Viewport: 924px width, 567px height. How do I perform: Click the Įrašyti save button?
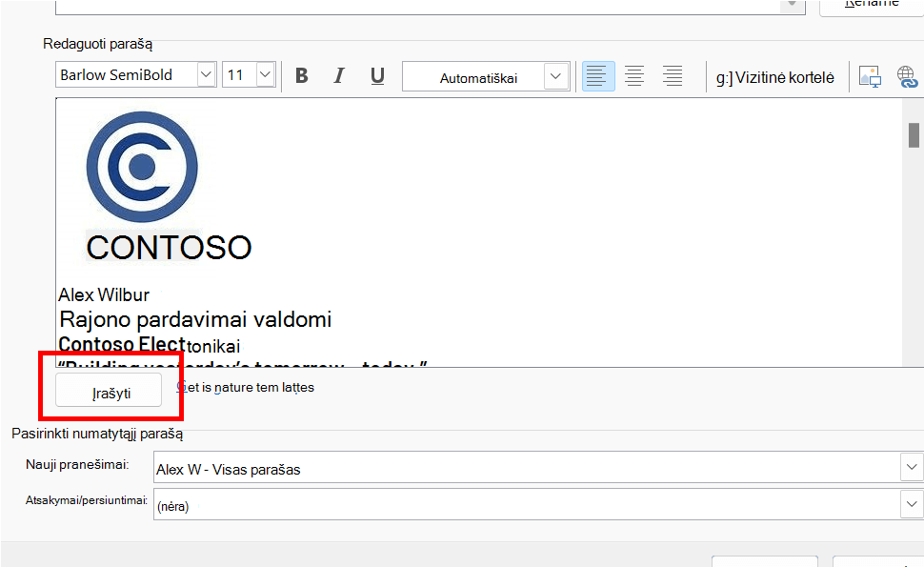click(x=109, y=390)
